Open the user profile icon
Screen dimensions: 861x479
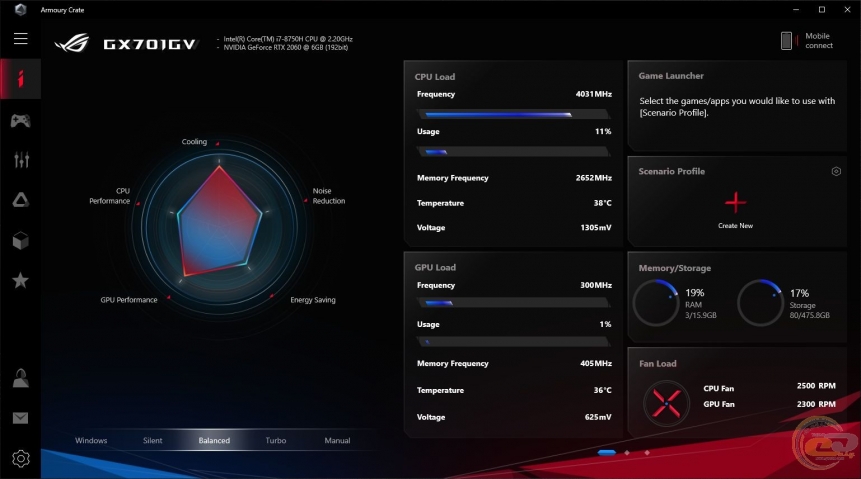point(21,378)
